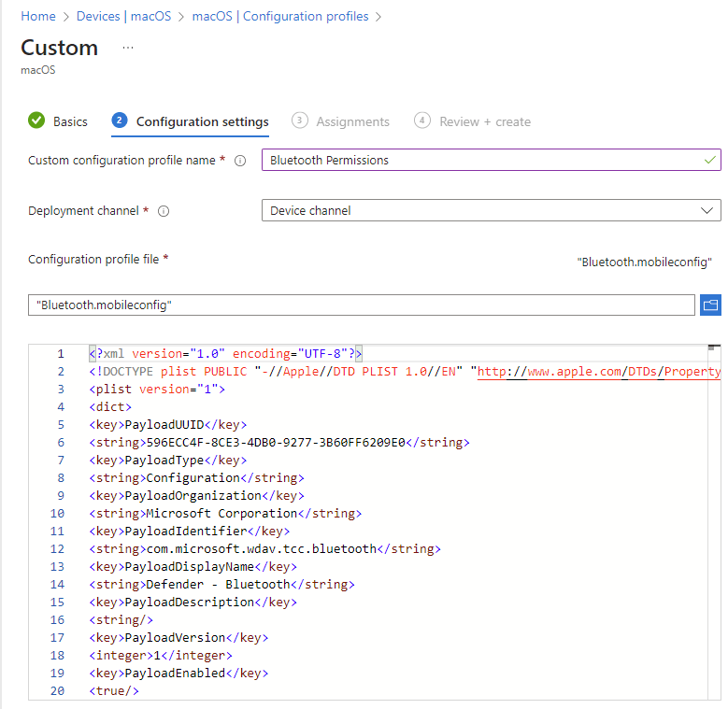Open macOS | Configuration profiles breadcrumb
The image size is (728, 709).
point(280,16)
